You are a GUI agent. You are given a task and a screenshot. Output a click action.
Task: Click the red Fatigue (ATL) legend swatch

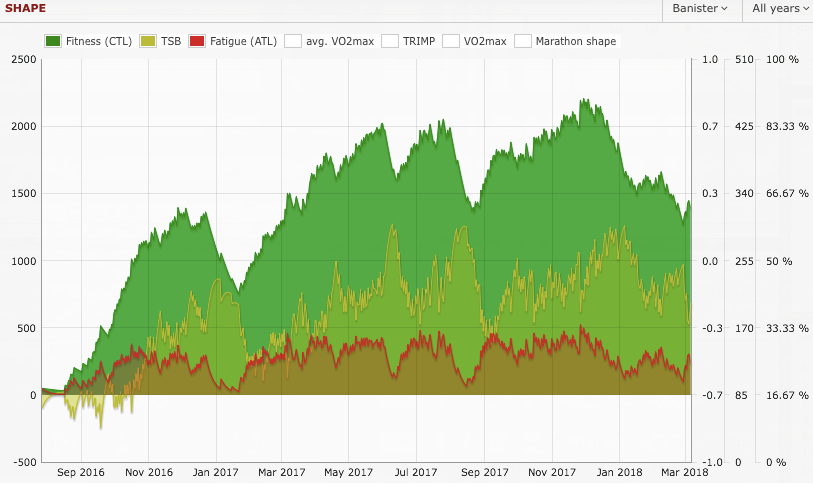(197, 41)
